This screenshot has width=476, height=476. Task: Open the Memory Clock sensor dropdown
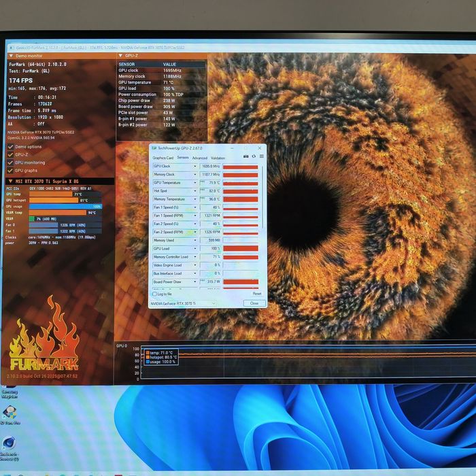[x=195, y=175]
